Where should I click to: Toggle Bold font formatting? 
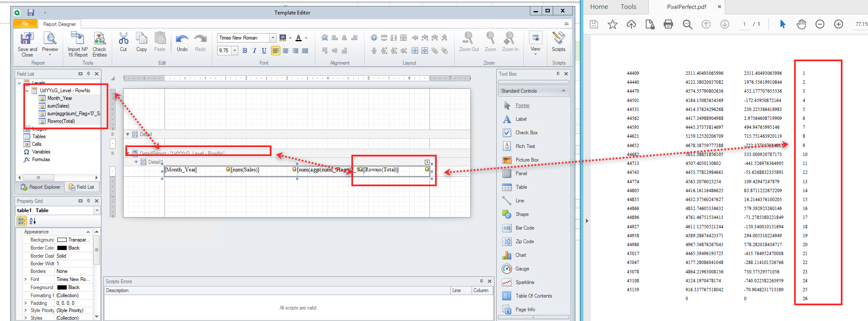[x=245, y=51]
